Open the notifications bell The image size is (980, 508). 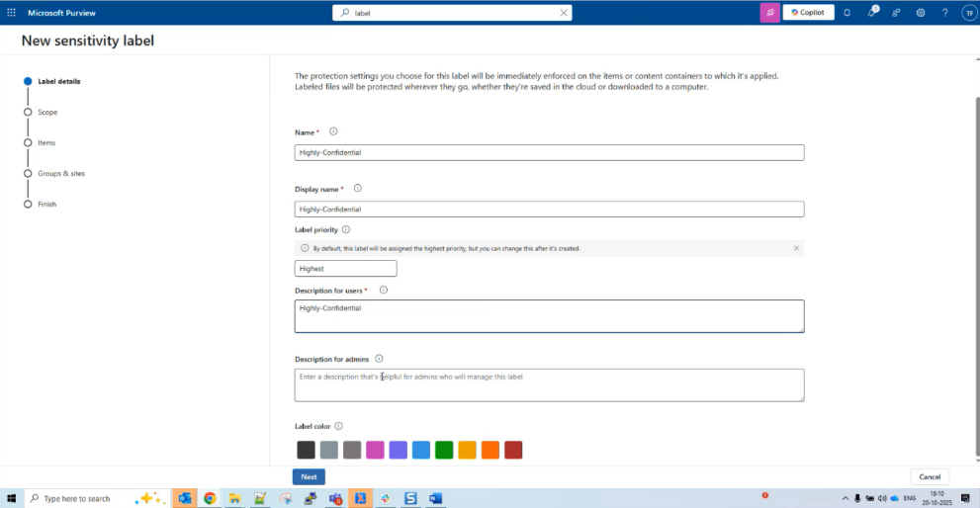847,13
